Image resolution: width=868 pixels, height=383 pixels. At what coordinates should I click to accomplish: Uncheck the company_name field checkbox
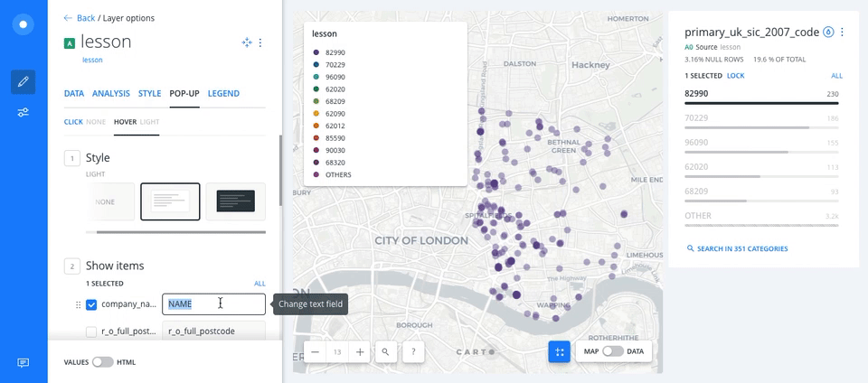tap(91, 304)
